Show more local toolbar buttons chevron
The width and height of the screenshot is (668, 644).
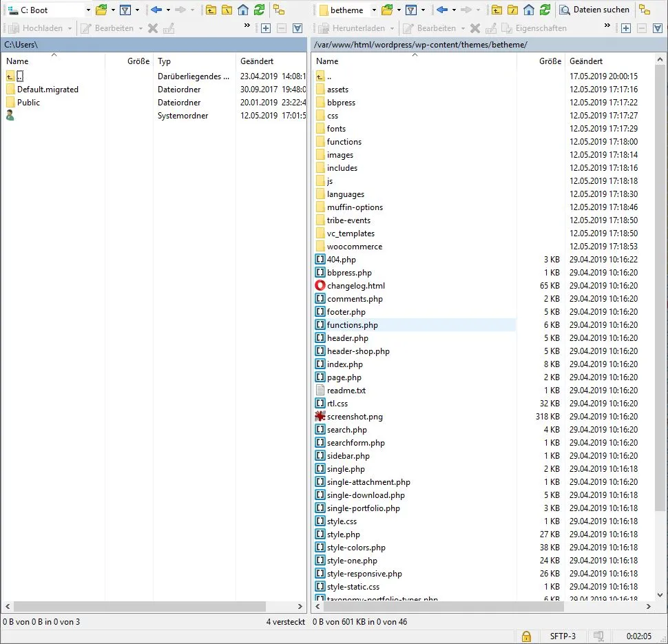[x=247, y=25]
